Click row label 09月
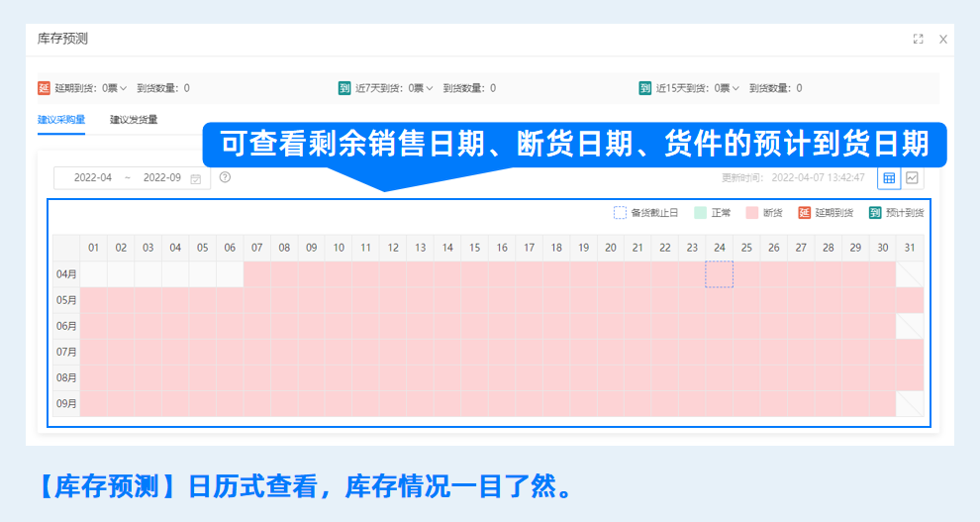This screenshot has width=980, height=522. pos(66,403)
